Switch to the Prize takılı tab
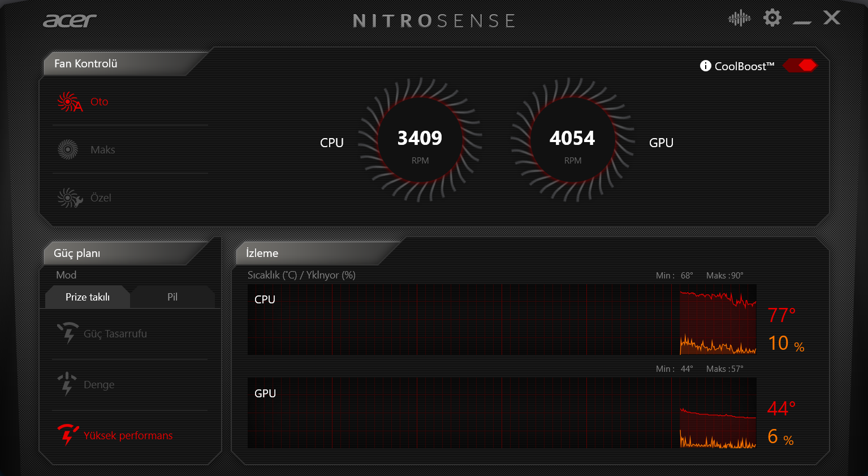 pos(88,297)
